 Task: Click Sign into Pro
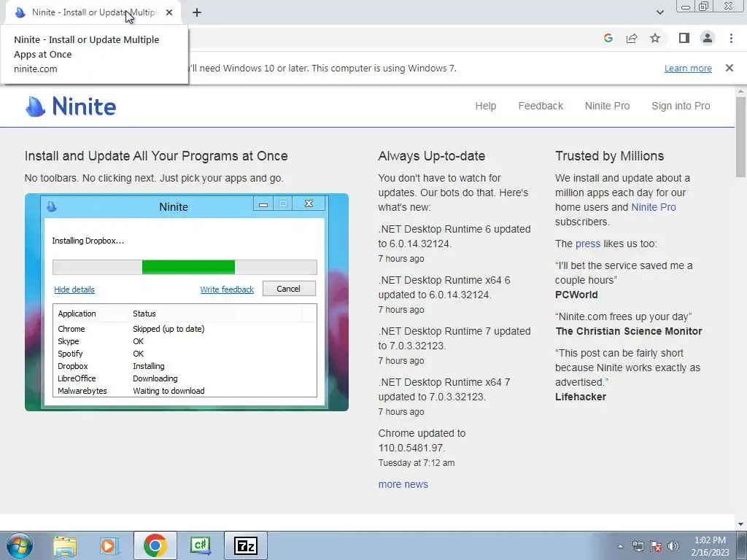681,106
